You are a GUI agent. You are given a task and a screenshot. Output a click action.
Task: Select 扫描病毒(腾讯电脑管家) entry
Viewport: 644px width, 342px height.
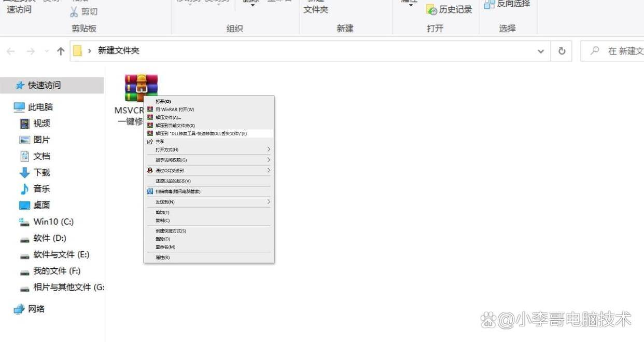(209, 191)
